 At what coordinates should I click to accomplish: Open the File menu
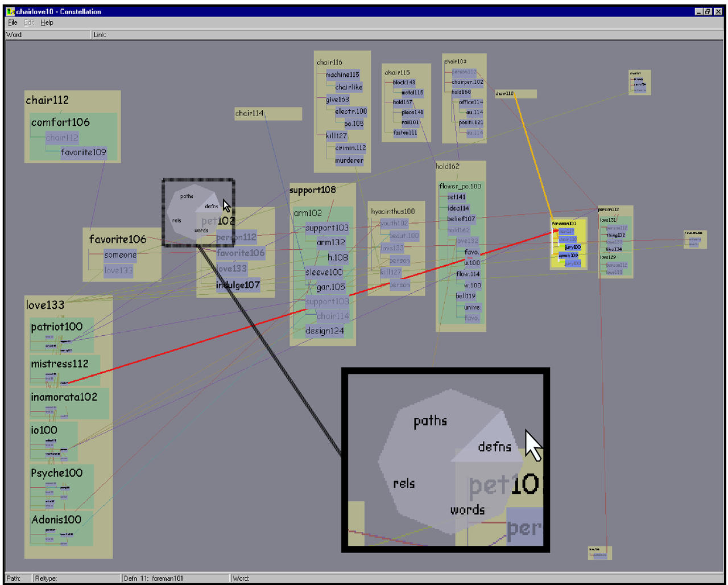13,23
